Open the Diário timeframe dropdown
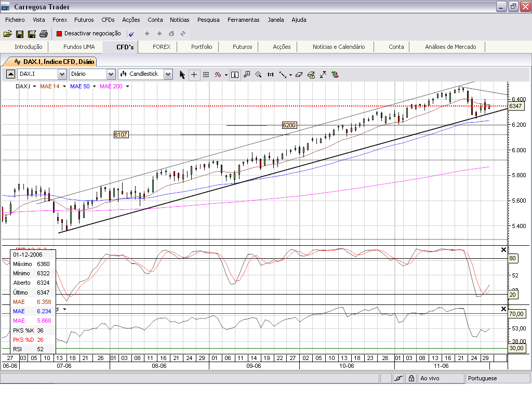The height and width of the screenshot is (399, 532). (111, 74)
